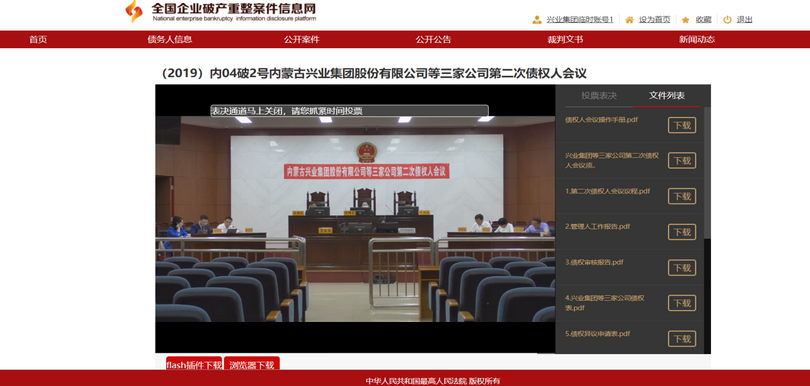The width and height of the screenshot is (810, 386).
Task: Open 债务人信息 menu item
Action: tap(169, 39)
